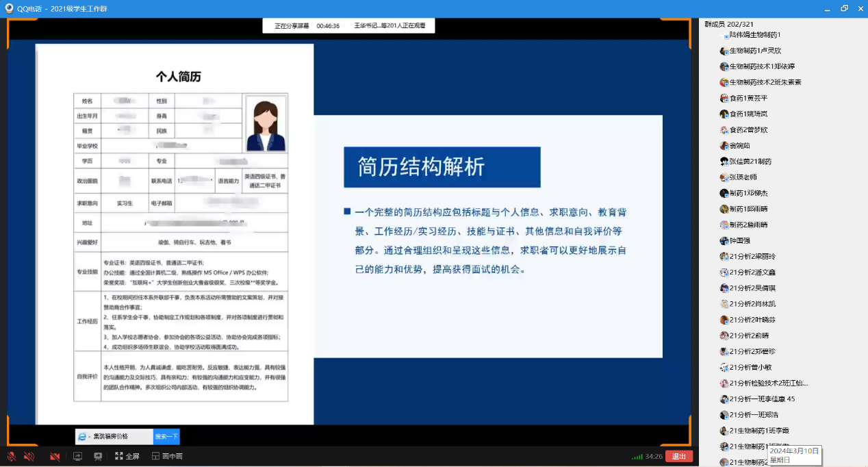Click the share screen icon

77,456
